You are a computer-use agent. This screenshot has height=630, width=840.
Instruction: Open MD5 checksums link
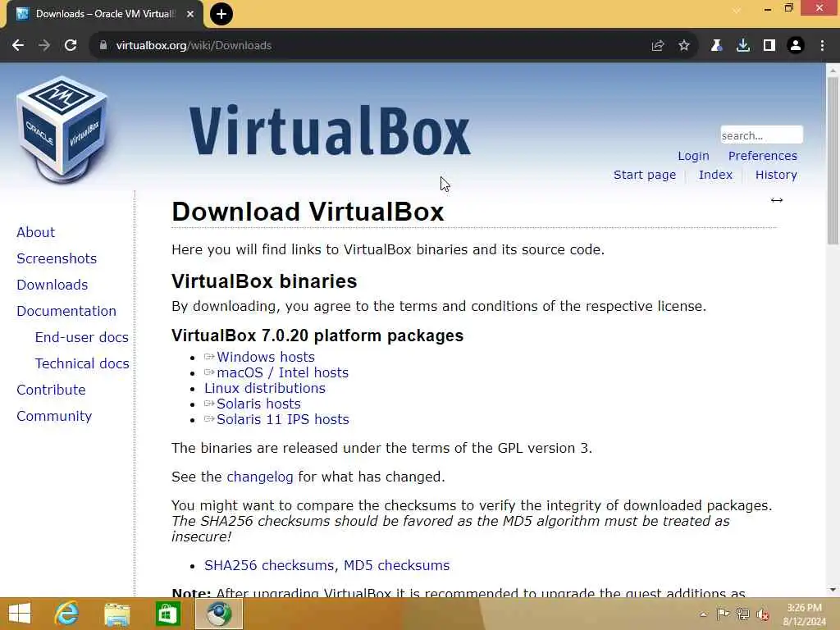[396, 566]
